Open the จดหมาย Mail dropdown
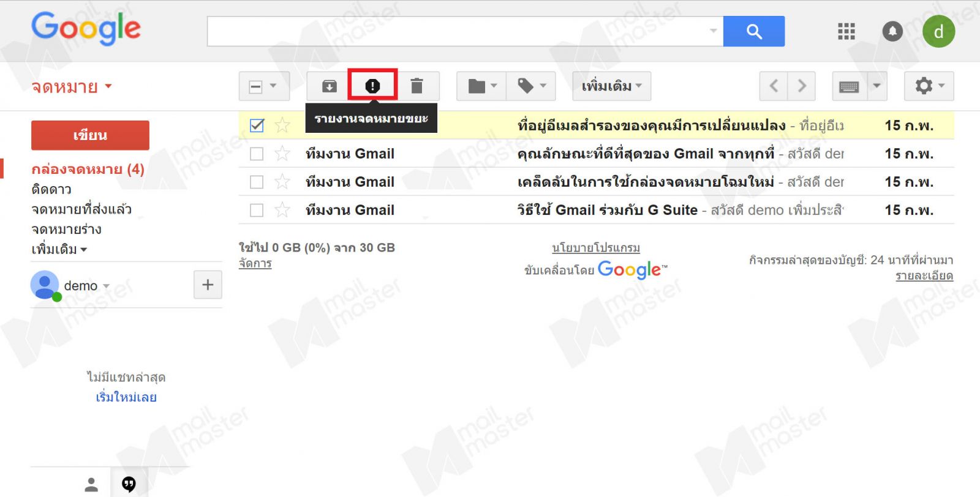Image resolution: width=980 pixels, height=497 pixels. [x=72, y=87]
